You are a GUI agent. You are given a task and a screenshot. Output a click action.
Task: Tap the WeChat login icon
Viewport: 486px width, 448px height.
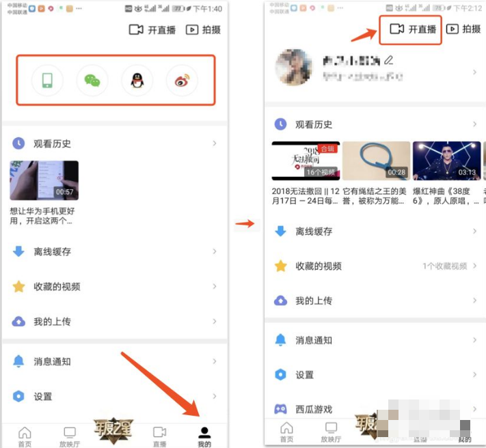pos(92,81)
